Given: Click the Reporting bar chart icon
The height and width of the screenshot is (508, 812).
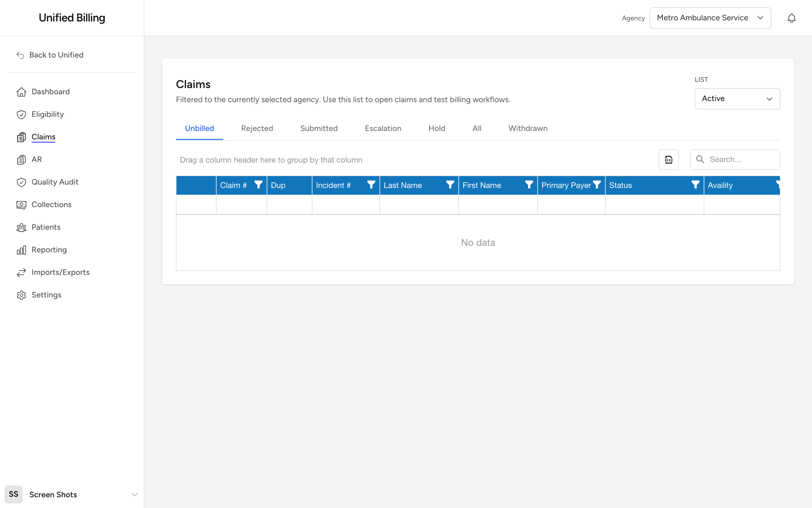Looking at the screenshot, I should click(21, 250).
